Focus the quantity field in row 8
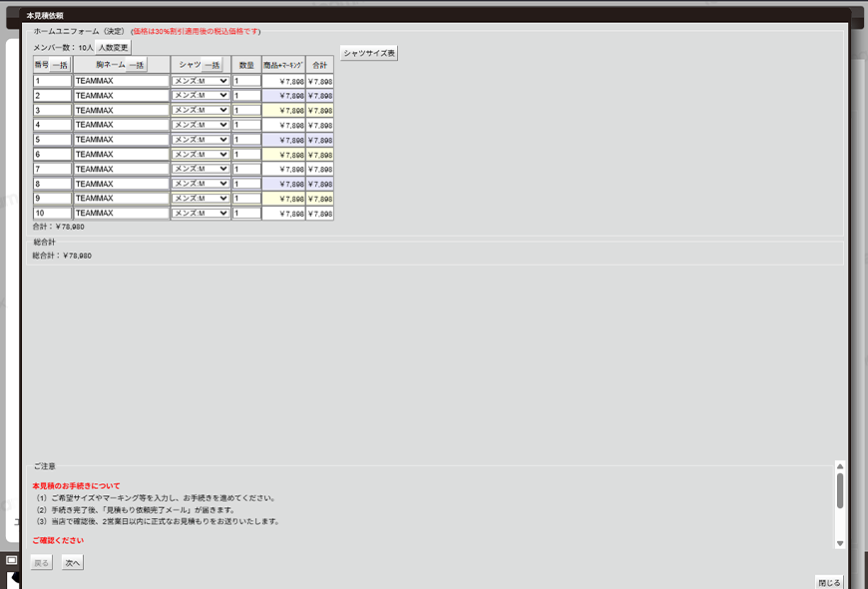Screen dimensions: 868x589 coord(246,184)
